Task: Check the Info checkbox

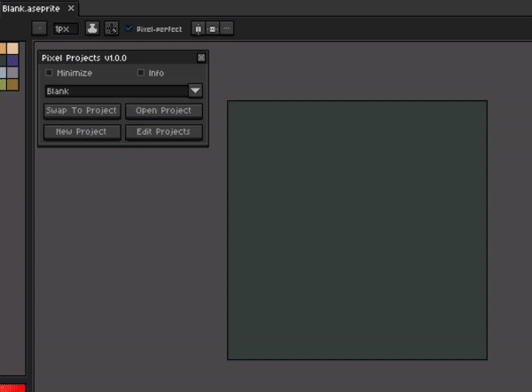Action: (141, 73)
